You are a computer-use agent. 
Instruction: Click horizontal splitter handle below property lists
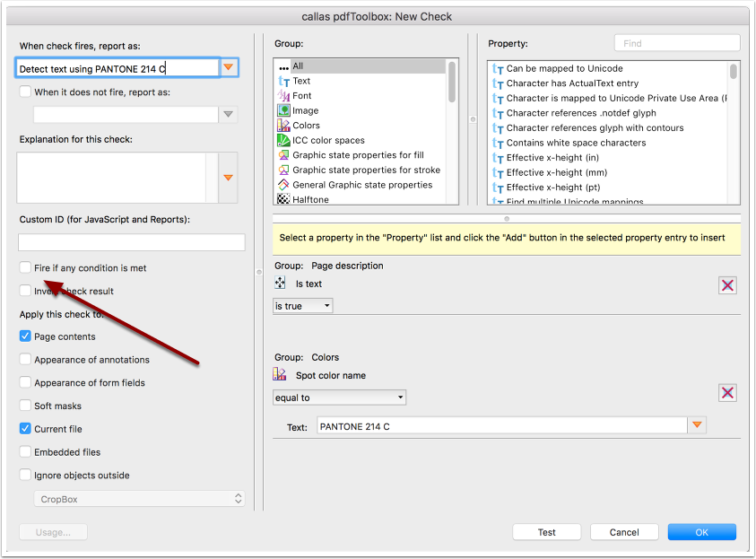click(x=507, y=219)
